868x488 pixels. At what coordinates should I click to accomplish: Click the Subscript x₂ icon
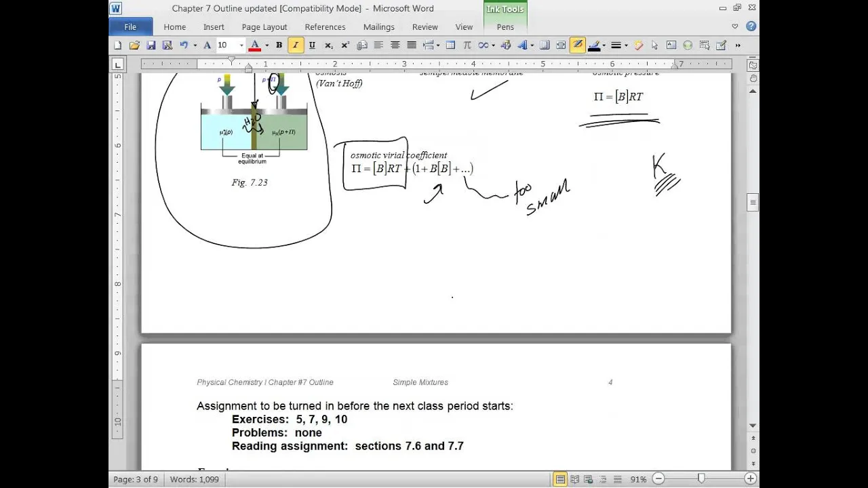[x=328, y=45]
